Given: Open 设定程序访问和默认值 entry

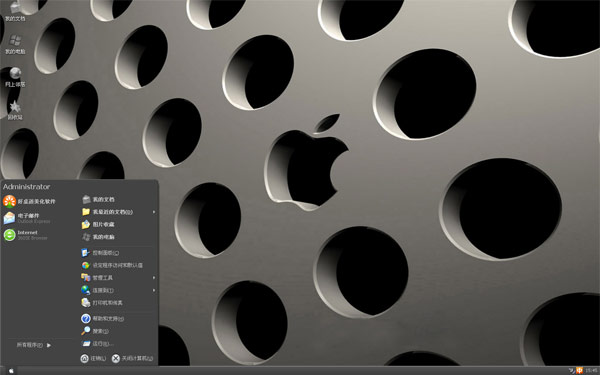Looking at the screenshot, I should [x=112, y=265].
